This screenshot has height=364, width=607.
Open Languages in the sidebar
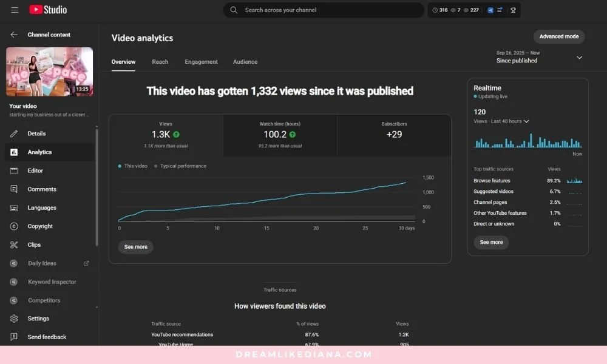coord(50,207)
